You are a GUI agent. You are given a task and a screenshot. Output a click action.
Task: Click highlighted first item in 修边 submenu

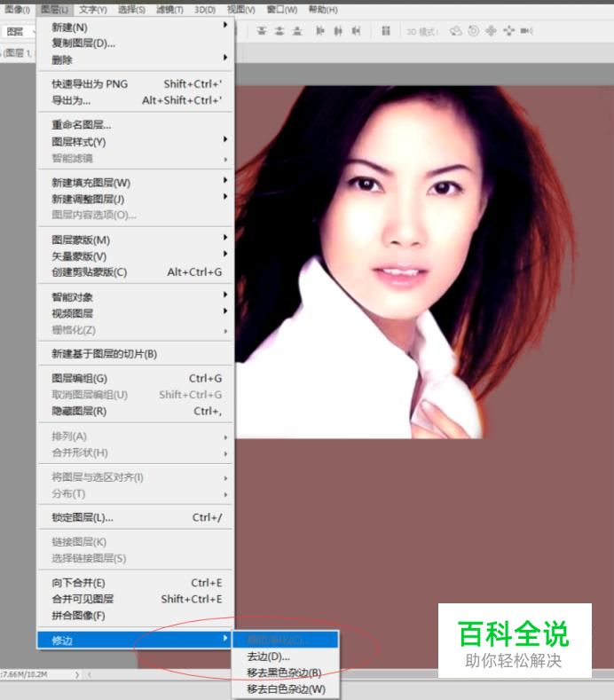click(286, 641)
